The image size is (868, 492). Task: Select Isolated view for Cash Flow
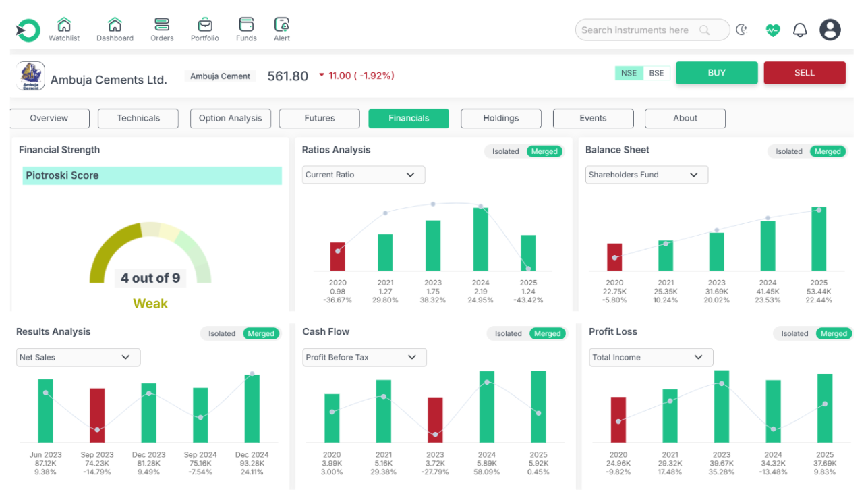[x=508, y=333]
